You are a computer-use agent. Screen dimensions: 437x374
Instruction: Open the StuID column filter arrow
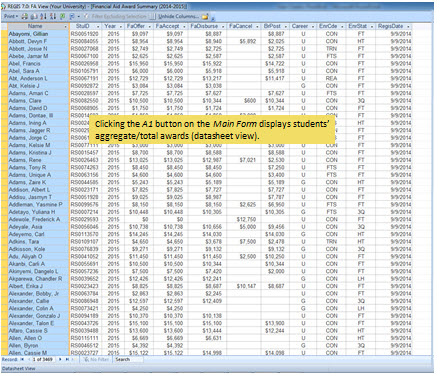pos(98,26)
